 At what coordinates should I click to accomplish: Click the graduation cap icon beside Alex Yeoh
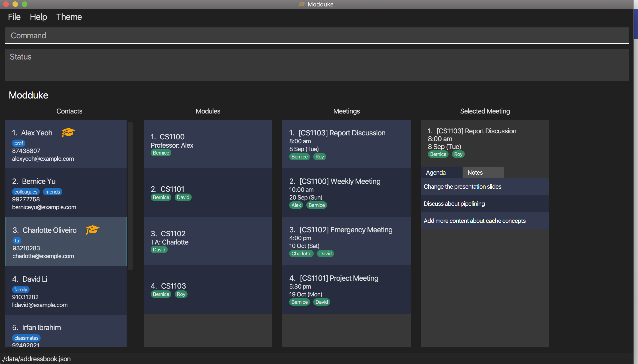[68, 132]
